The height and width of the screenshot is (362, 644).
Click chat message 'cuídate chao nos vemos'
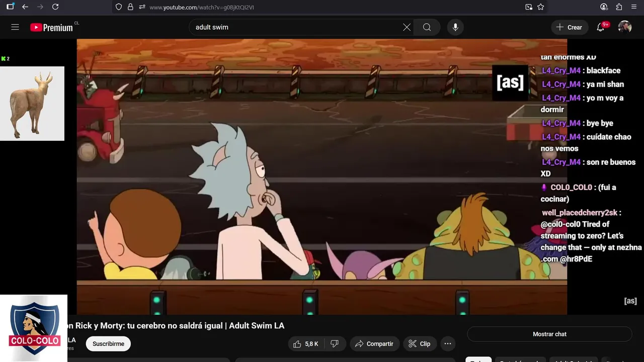pyautogui.click(x=586, y=143)
